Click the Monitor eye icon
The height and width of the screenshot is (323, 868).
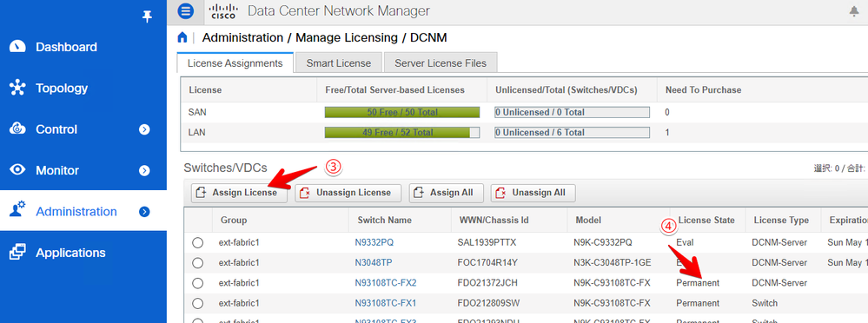17,170
